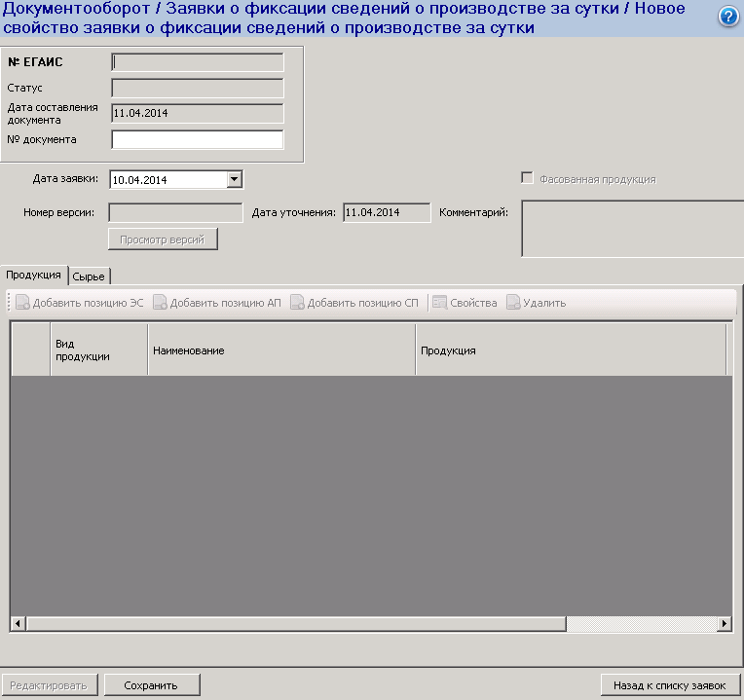
Task: Click the Вид продукции column header
Action: [x=98, y=350]
